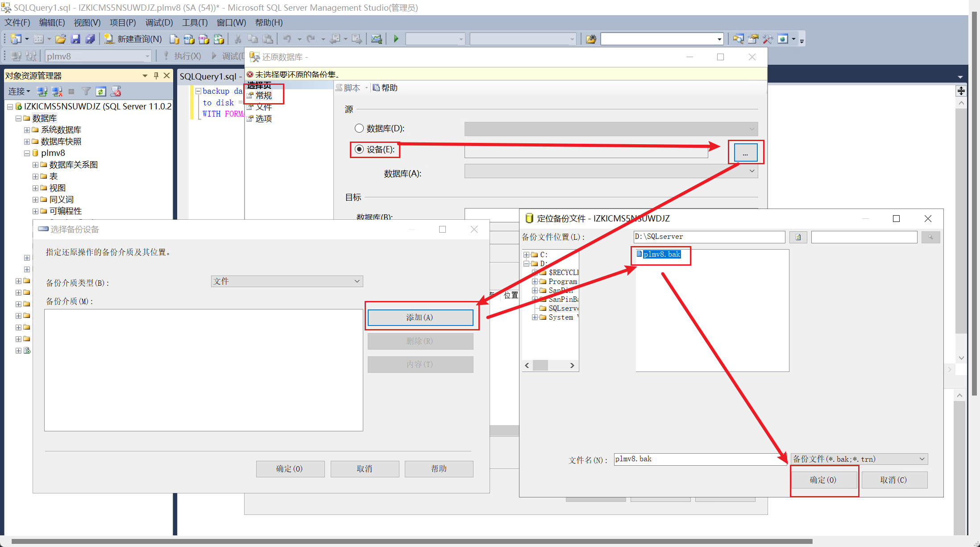Click the Database Engine Query icon
The height and width of the screenshot is (547, 980).
pyautogui.click(x=174, y=39)
